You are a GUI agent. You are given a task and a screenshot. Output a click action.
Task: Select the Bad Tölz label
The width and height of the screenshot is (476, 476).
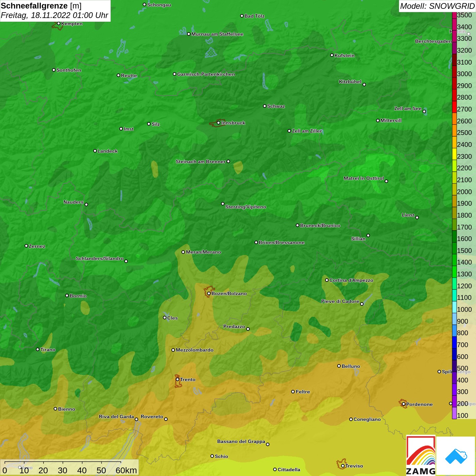pyautogui.click(x=254, y=16)
